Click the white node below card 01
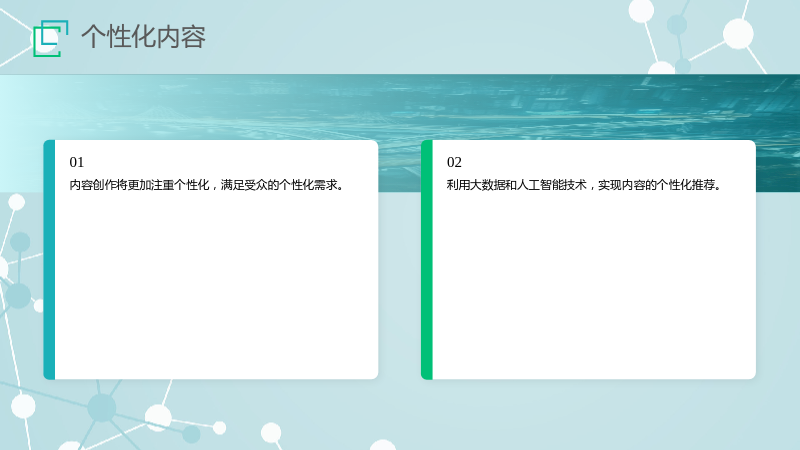Viewport: 800px width, 450px height. click(158, 417)
